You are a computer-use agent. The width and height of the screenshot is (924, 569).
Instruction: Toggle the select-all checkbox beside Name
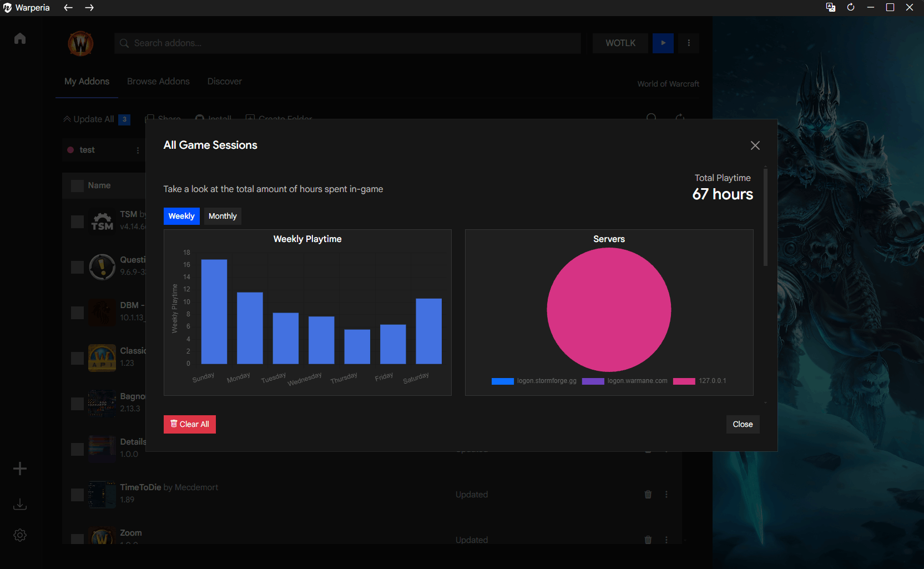click(77, 185)
